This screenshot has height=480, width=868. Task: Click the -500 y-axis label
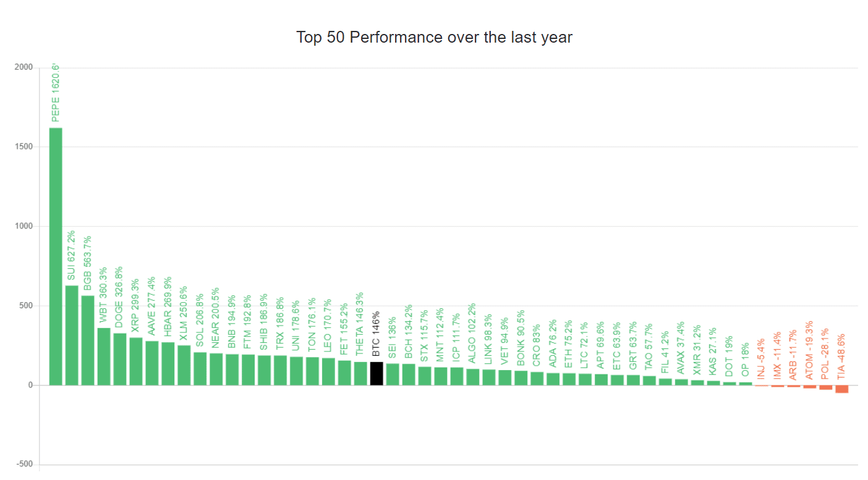tap(23, 465)
